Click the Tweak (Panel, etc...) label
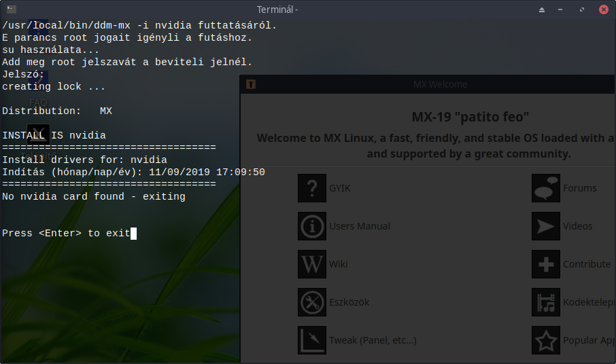The height and width of the screenshot is (364, 616). click(x=373, y=340)
